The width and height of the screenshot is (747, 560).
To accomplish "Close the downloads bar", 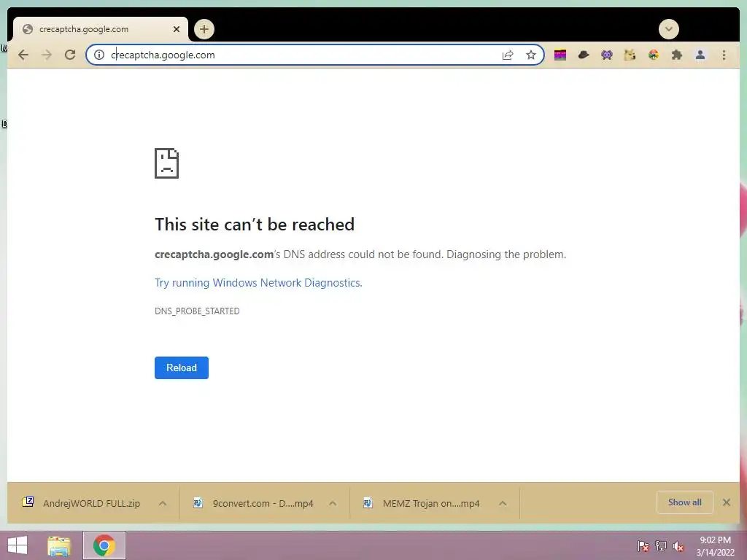I will 727,502.
